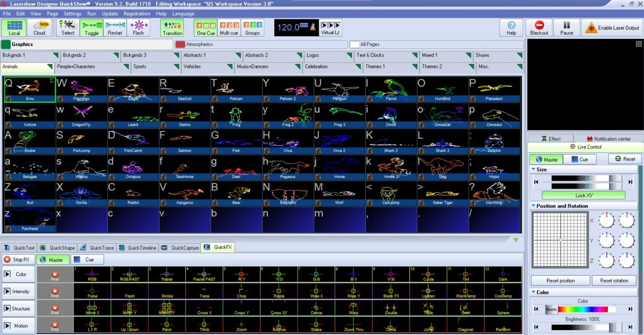The height and width of the screenshot is (335, 644).
Task: Expand the People+Characters page arrow
Action: pyautogui.click(x=126, y=66)
